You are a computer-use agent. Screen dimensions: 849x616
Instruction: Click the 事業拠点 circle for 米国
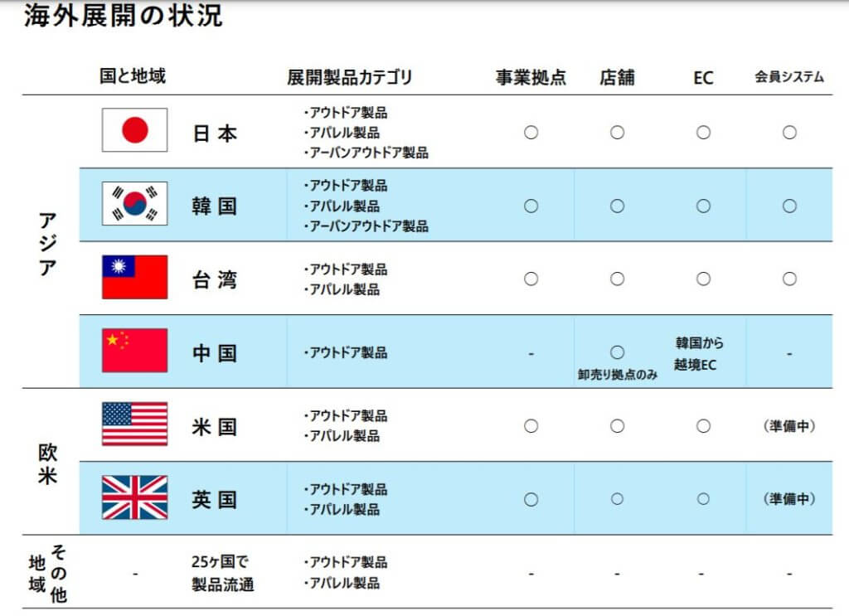[531, 426]
